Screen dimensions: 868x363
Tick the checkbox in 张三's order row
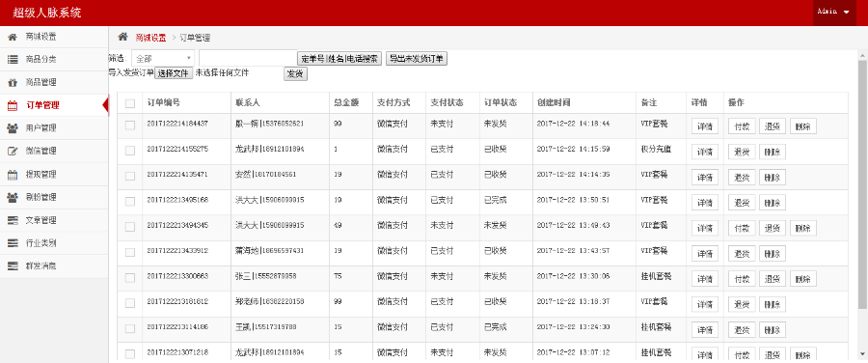130,278
